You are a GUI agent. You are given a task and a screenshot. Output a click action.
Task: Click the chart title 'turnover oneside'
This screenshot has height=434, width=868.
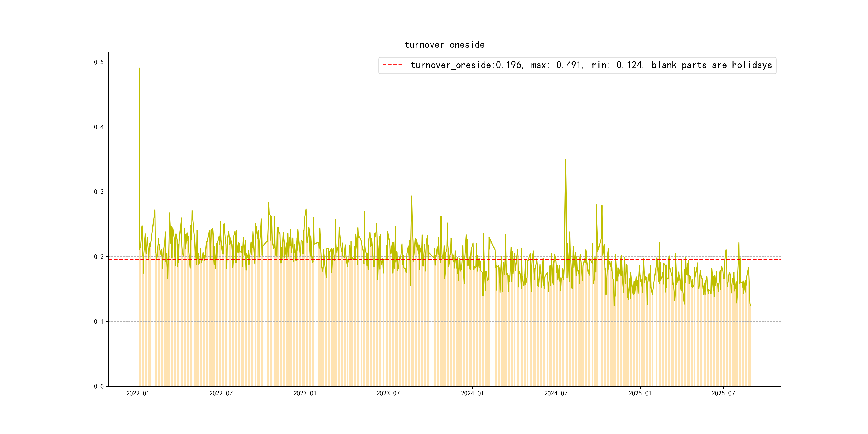[444, 45]
